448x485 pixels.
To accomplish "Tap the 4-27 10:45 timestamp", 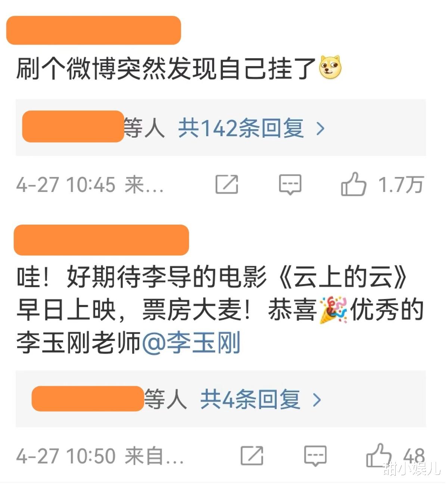I will 66,185.
